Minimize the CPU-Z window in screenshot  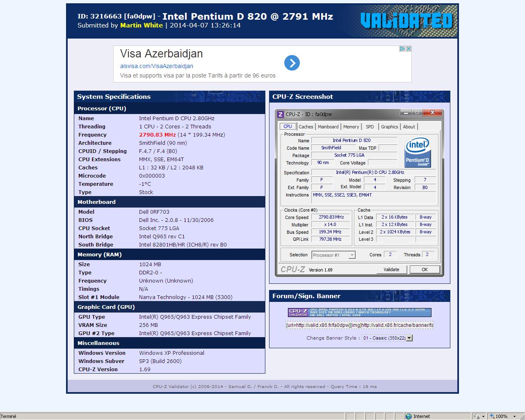[406, 112]
